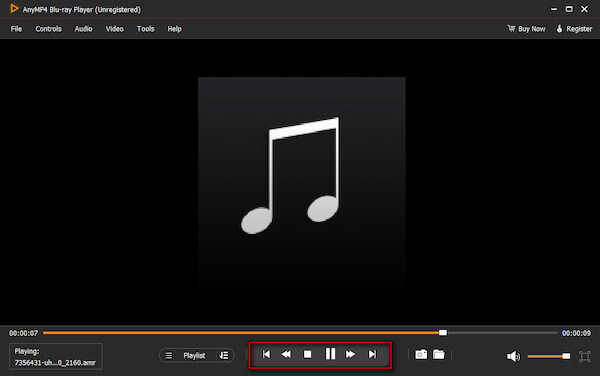Rewind the playback

click(x=286, y=355)
